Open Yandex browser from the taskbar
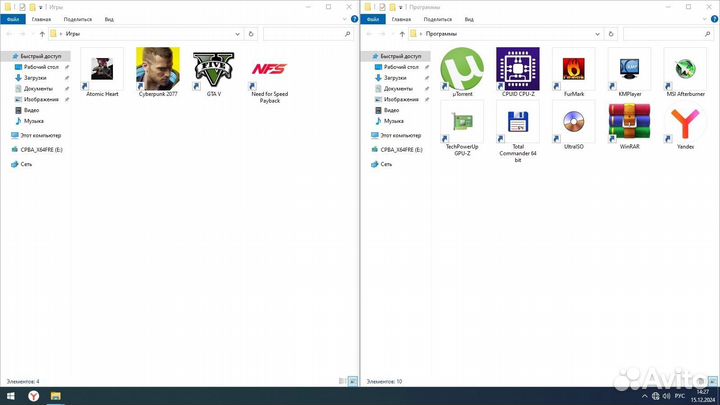This screenshot has width=720, height=405. point(34,396)
